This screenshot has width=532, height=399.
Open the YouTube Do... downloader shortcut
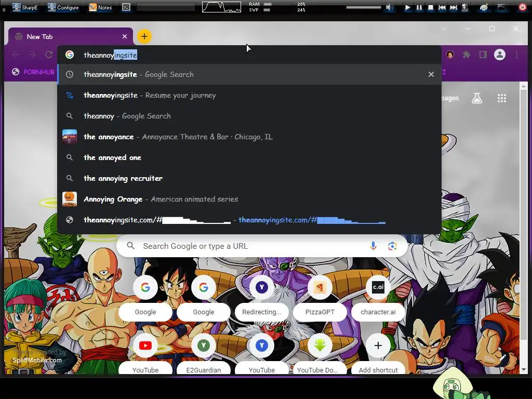[320, 354]
